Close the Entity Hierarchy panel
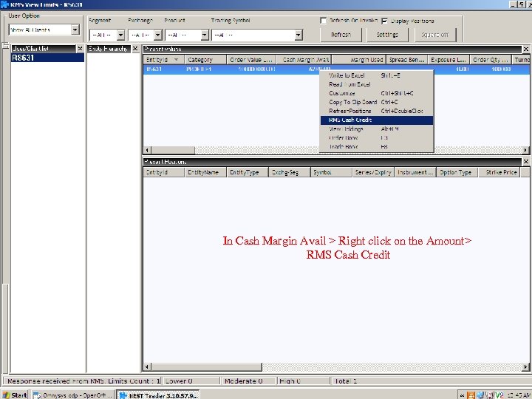This screenshot has width=532, height=399. [135, 49]
